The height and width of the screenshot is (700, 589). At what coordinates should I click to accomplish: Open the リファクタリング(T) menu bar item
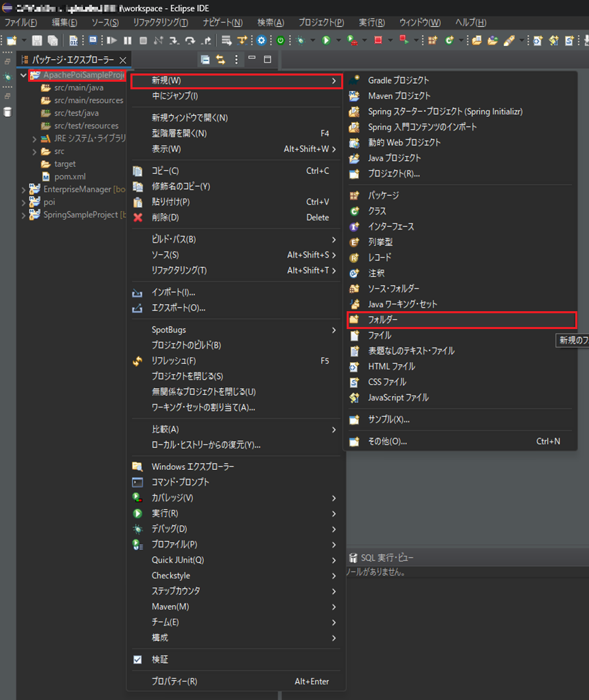tap(161, 22)
